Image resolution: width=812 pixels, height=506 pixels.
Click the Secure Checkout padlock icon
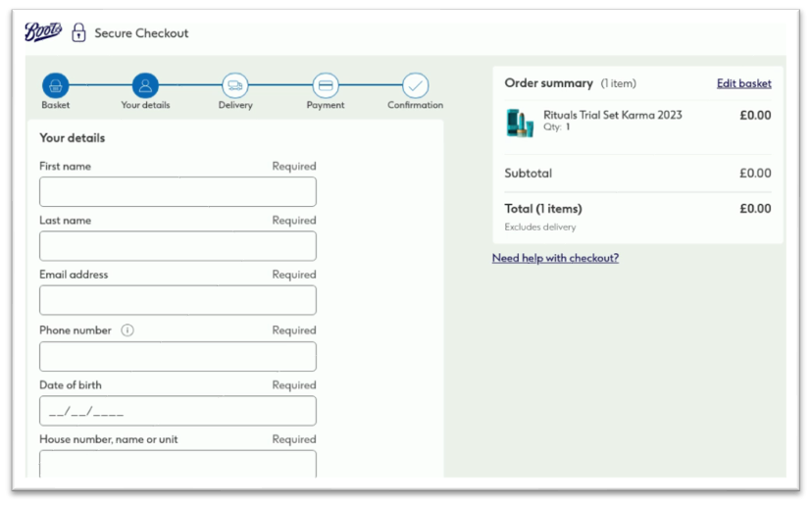pos(78,32)
